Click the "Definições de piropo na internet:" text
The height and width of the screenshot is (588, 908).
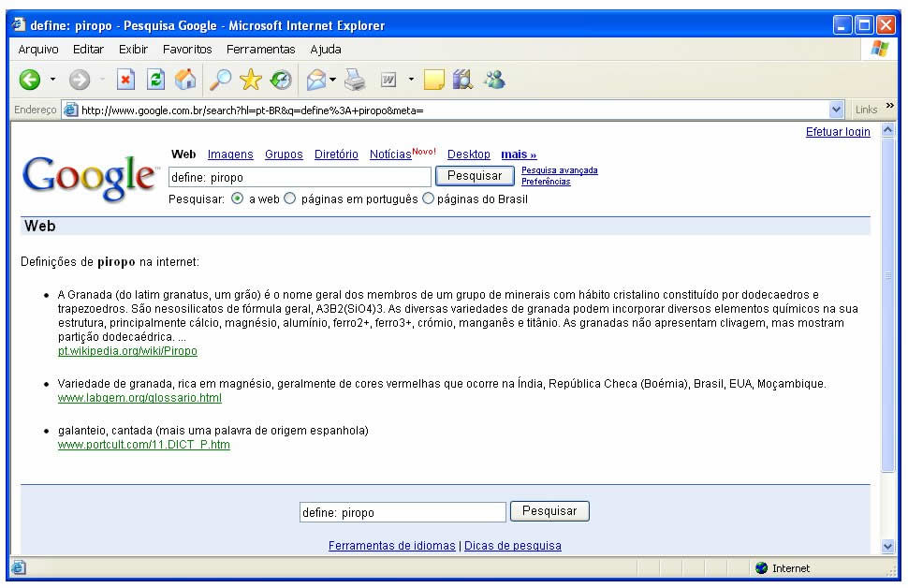[x=110, y=262]
